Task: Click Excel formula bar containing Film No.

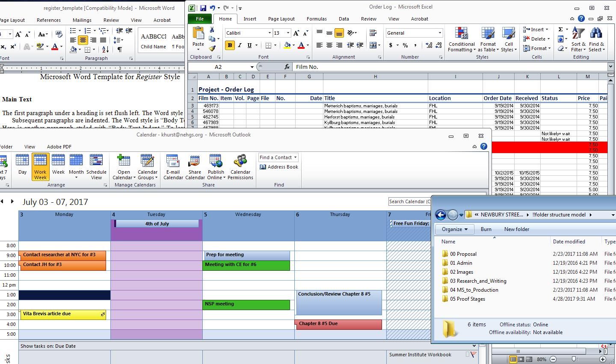Action: [x=450, y=67]
